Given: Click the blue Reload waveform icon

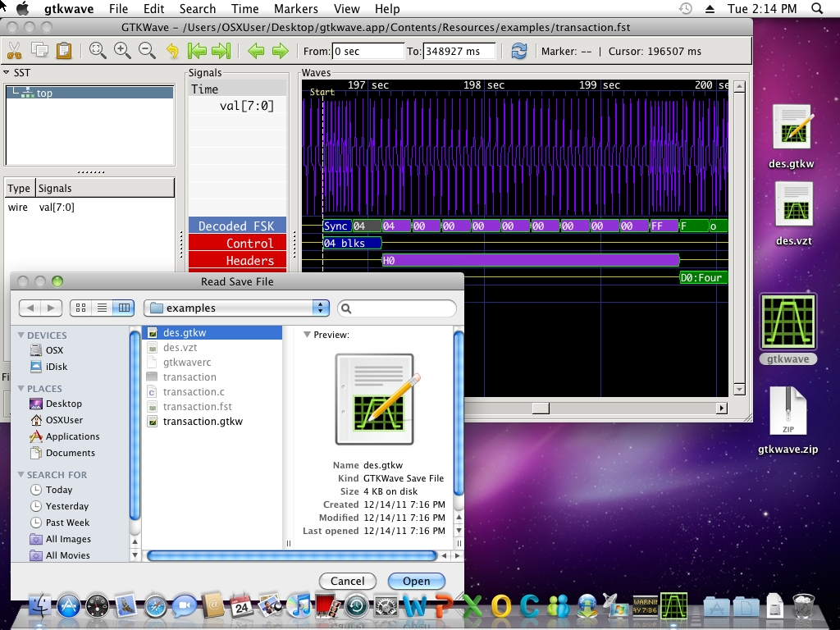Looking at the screenshot, I should tap(518, 51).
